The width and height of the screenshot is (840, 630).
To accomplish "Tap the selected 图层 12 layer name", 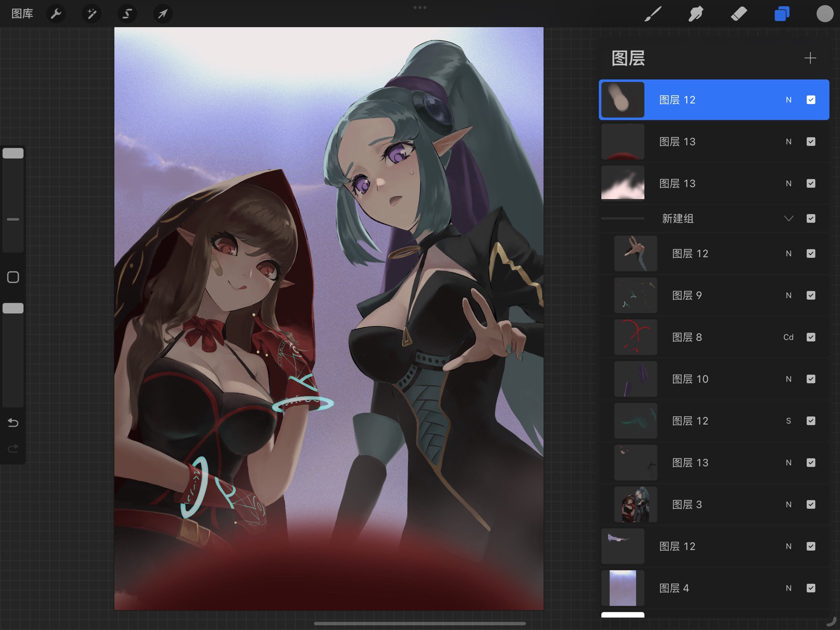I will (x=677, y=100).
